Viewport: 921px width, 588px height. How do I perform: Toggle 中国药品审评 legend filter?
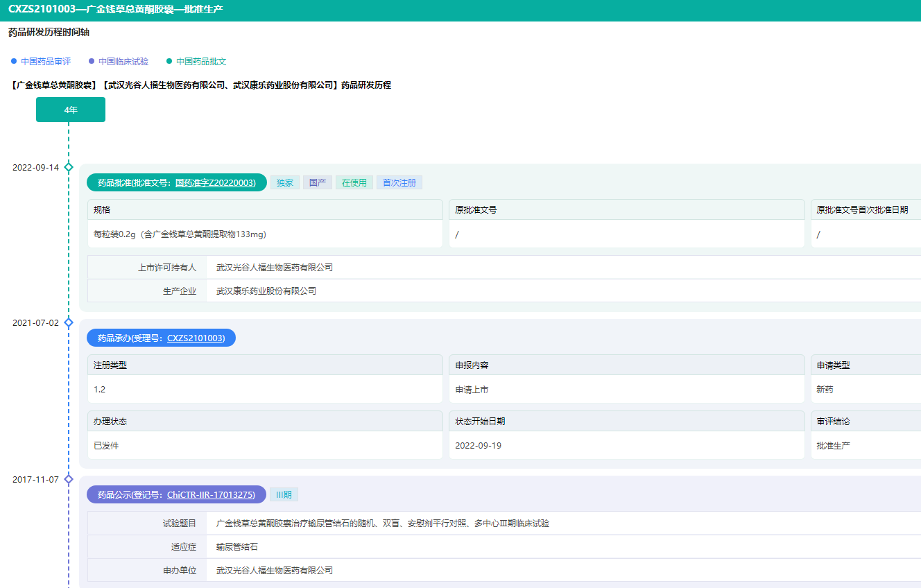(46, 62)
